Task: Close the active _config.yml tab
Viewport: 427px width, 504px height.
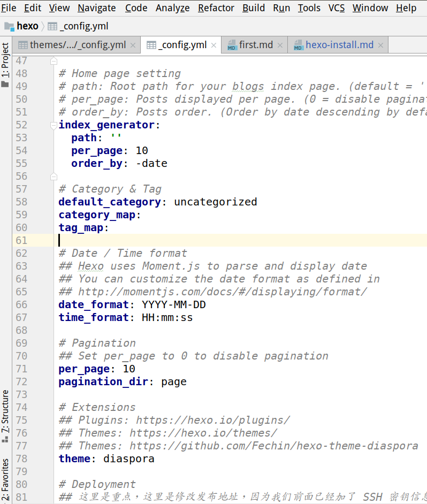Action: (214, 45)
